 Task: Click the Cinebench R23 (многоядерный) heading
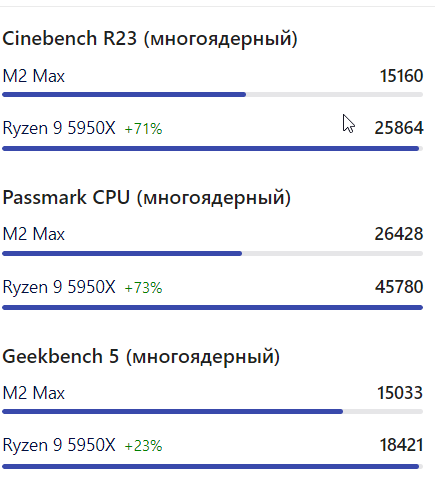(x=150, y=38)
